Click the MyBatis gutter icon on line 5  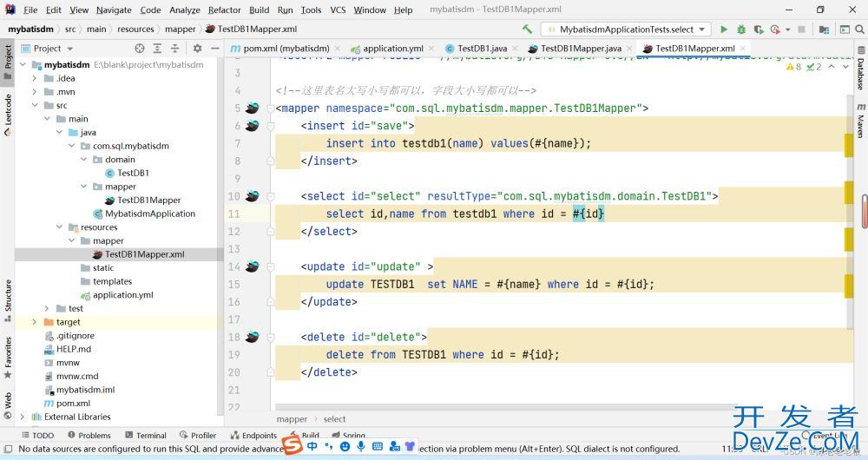tap(252, 108)
